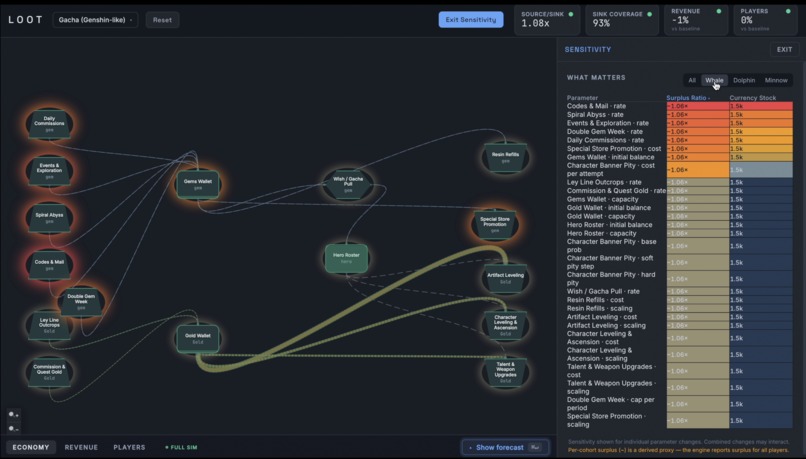The height and width of the screenshot is (459, 806).
Task: Switch to the REVENUE tab
Action: pyautogui.click(x=81, y=447)
